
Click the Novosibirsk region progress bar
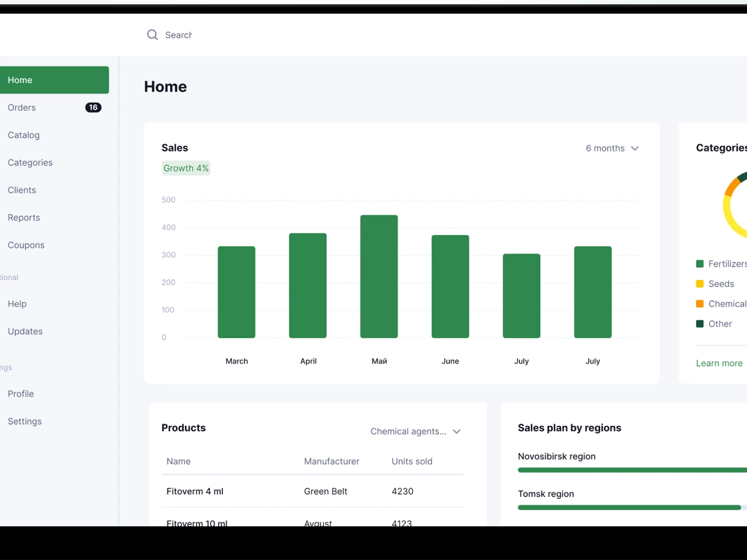(632, 470)
